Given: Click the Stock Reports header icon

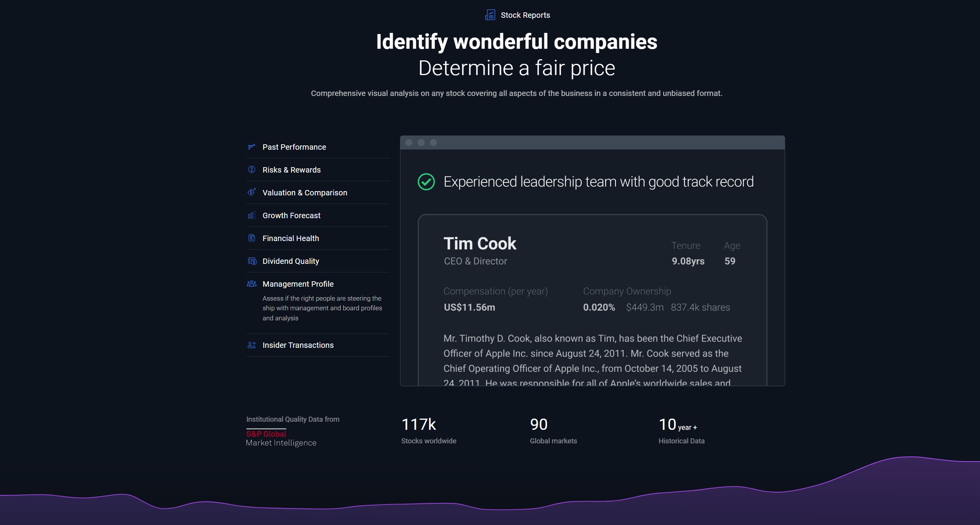Looking at the screenshot, I should point(490,15).
